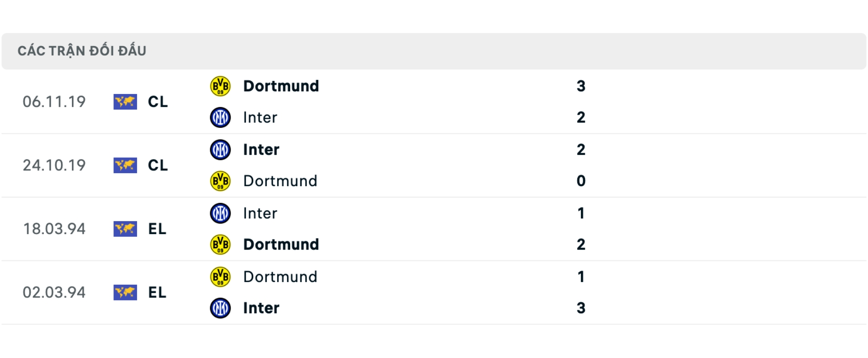Select the CÁC TRẬN ĐỐI ĐẤU header
This screenshot has height=358, width=868.
click(82, 50)
